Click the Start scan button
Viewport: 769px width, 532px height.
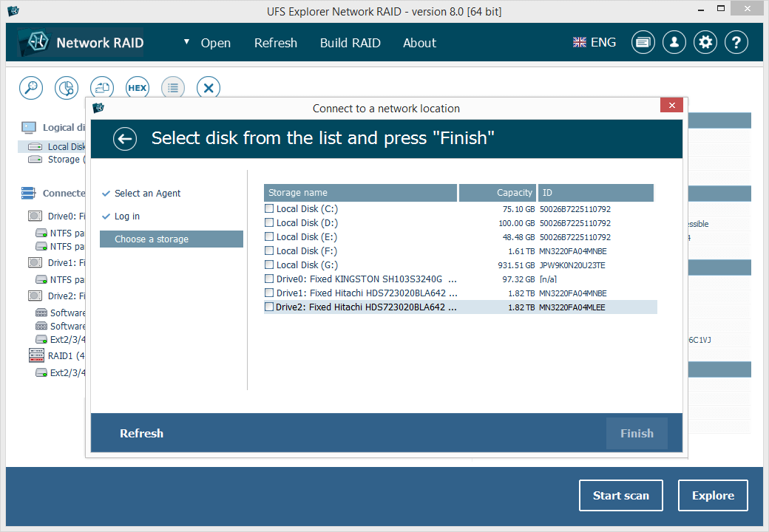620,495
